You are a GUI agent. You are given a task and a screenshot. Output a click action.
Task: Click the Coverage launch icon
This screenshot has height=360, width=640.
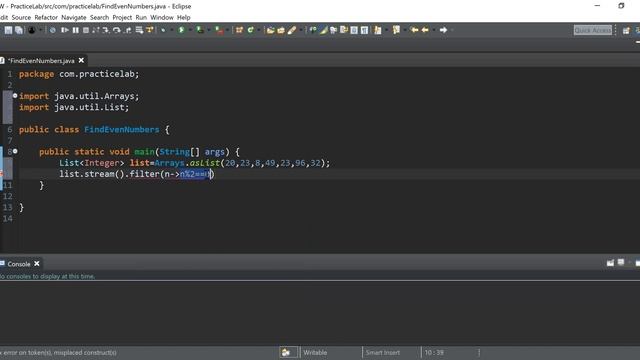coord(200,30)
